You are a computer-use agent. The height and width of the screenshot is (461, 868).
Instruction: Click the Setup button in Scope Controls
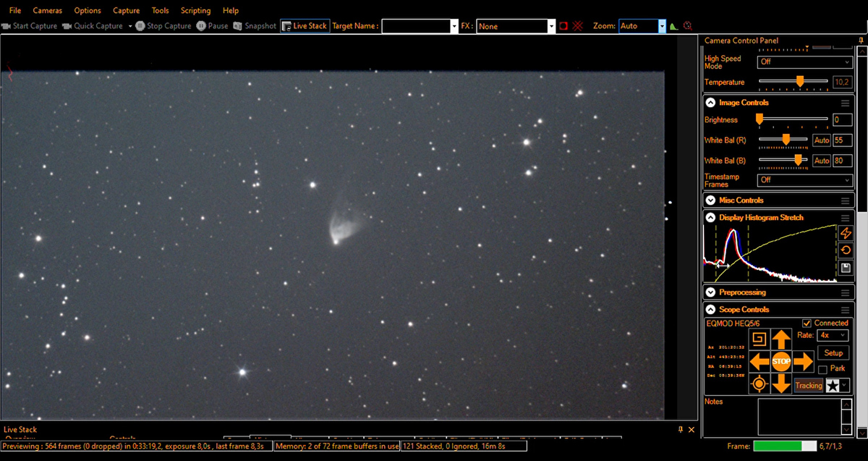(833, 352)
